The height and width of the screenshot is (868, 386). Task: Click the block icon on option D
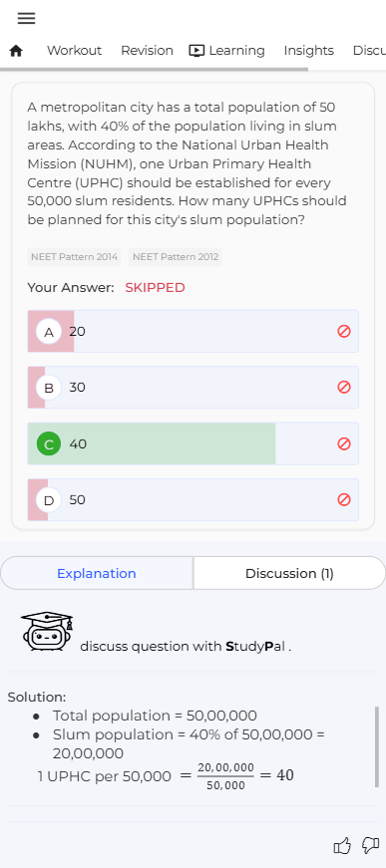(x=344, y=500)
